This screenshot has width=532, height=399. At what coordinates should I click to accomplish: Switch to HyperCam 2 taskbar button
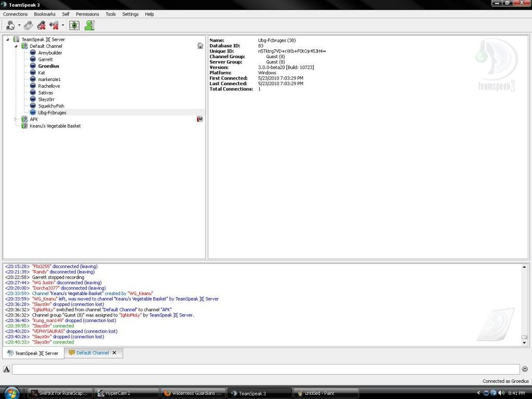click(126, 393)
